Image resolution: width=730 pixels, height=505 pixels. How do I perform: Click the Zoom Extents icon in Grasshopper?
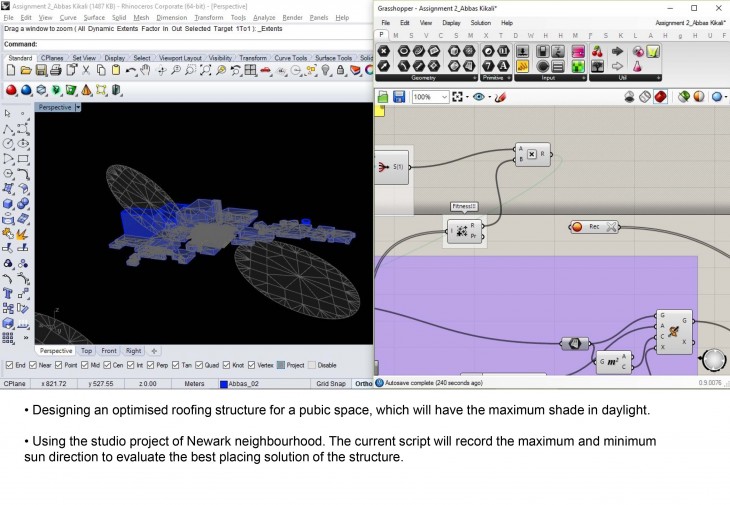(459, 97)
